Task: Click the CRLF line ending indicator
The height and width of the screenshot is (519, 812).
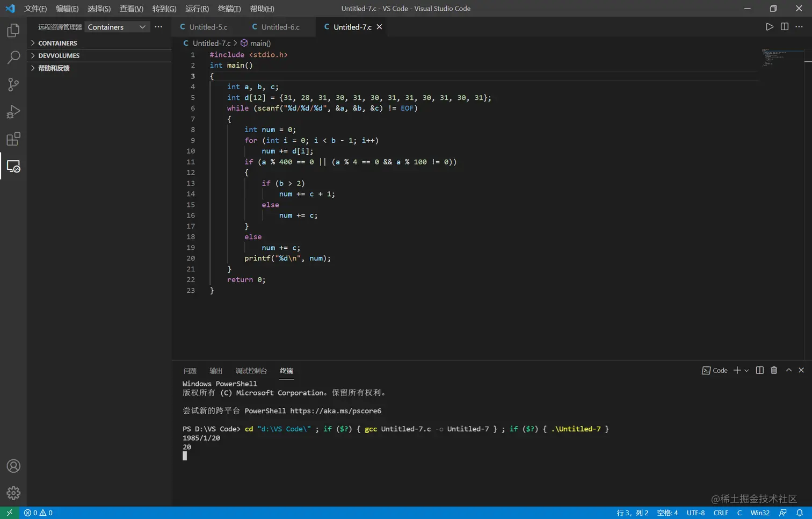Action: [721, 513]
